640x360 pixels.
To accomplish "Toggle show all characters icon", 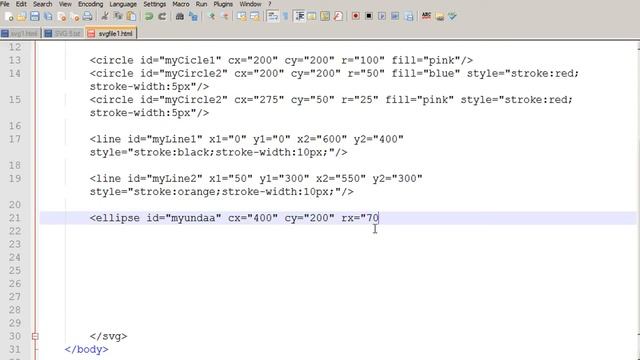I will point(285,16).
